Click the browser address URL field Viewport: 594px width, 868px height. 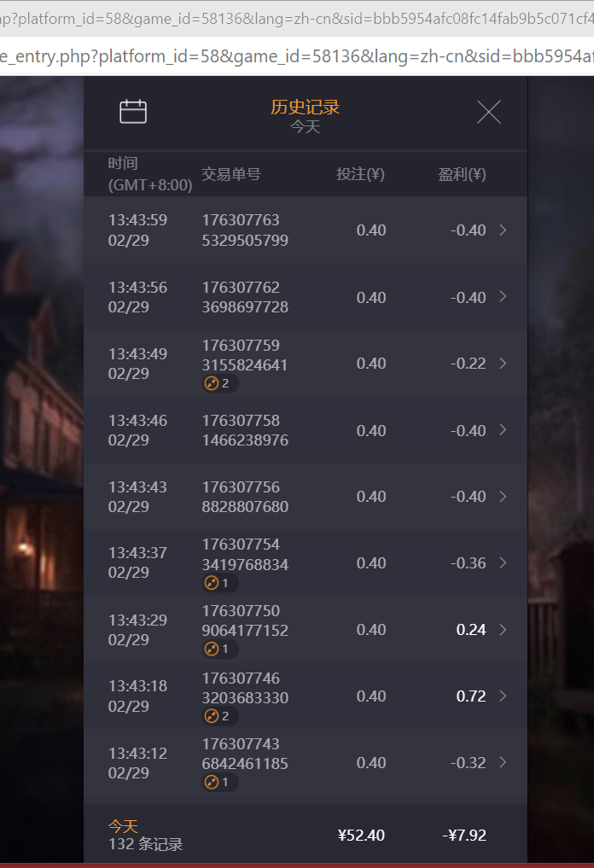coord(297,56)
